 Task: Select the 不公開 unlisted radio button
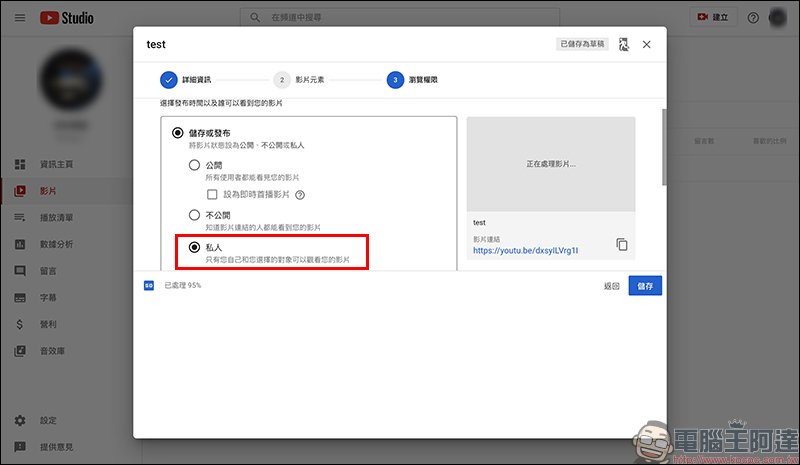195,215
